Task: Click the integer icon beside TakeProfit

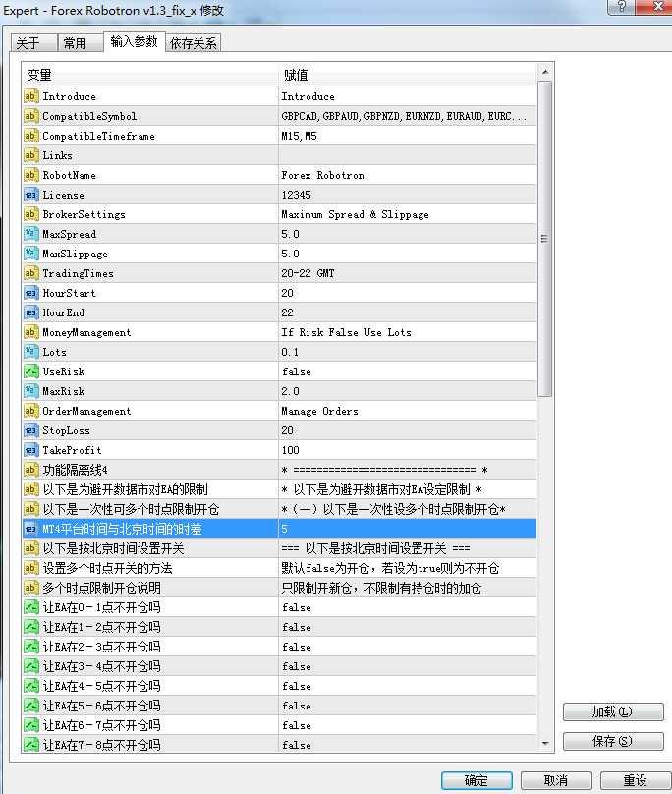Action: (x=30, y=450)
